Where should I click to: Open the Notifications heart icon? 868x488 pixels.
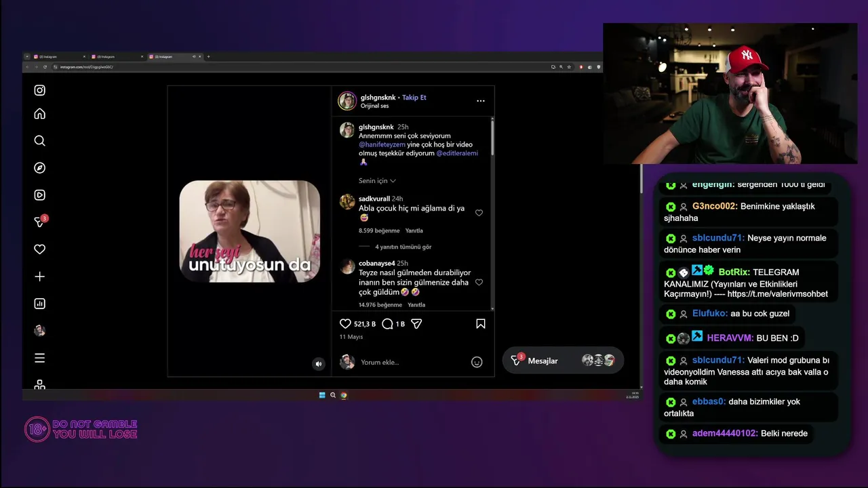tap(40, 249)
